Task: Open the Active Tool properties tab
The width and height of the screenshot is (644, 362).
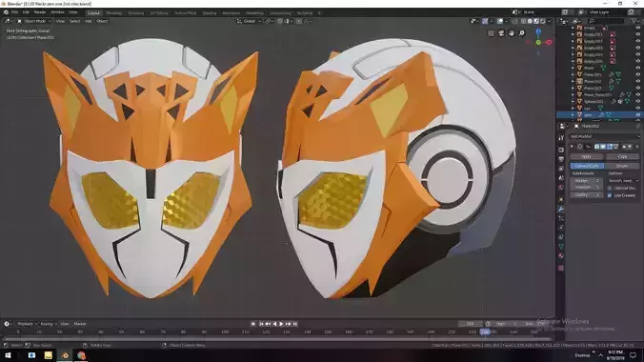Action: (561, 138)
